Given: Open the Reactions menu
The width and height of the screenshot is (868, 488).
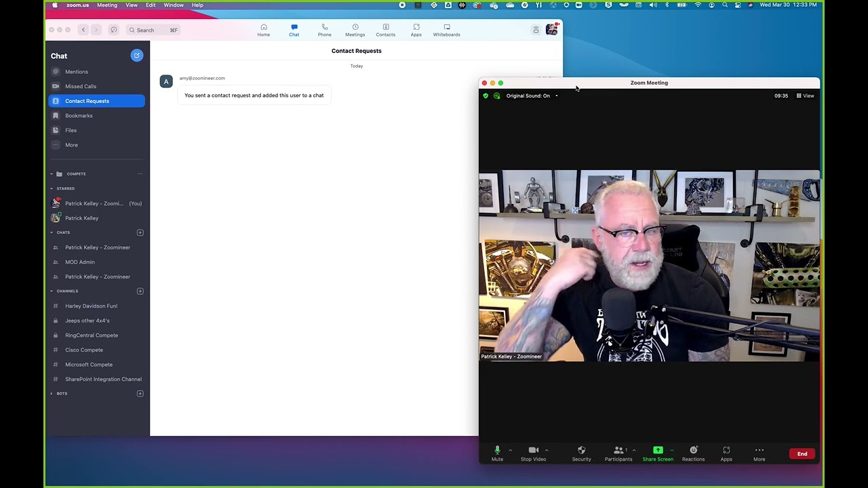Looking at the screenshot, I should (693, 453).
